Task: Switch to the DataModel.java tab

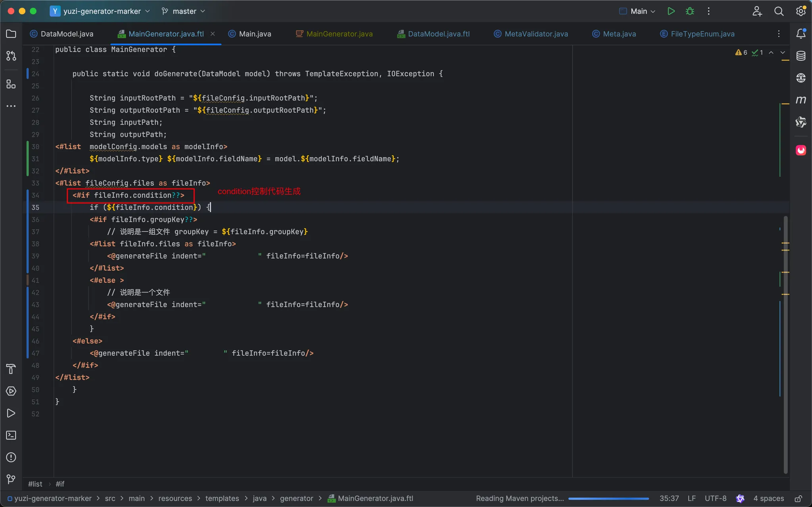Action: click(x=67, y=34)
